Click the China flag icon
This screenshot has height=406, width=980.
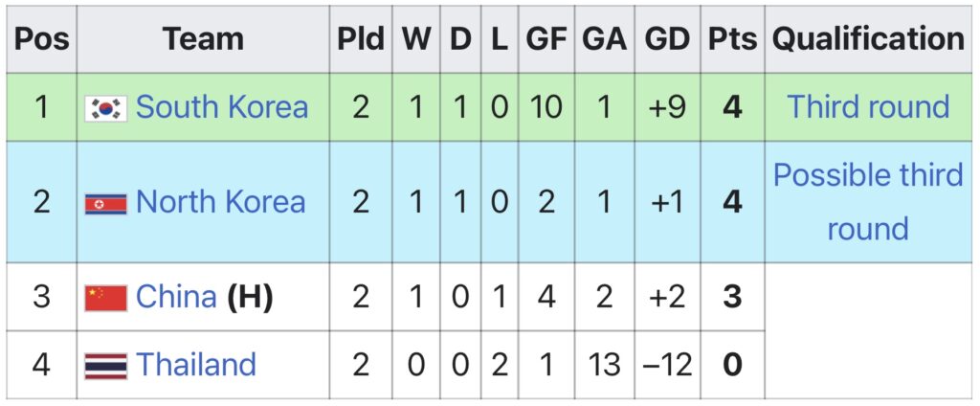(x=105, y=298)
